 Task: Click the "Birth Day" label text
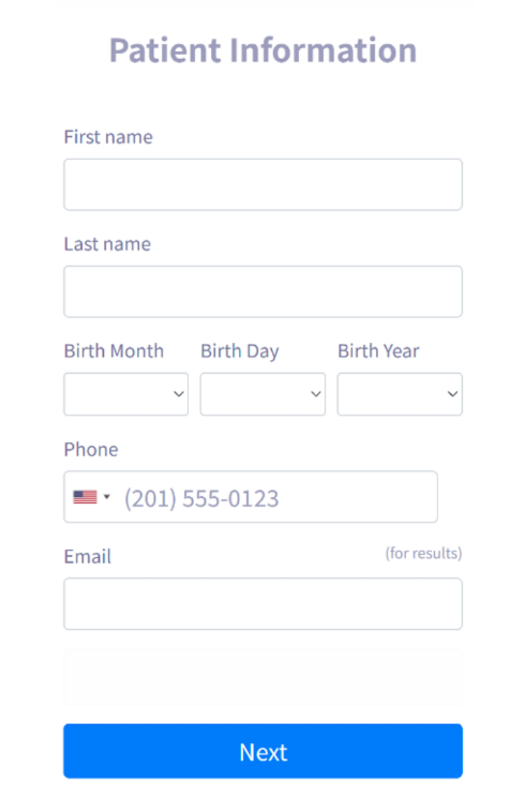[x=240, y=351]
